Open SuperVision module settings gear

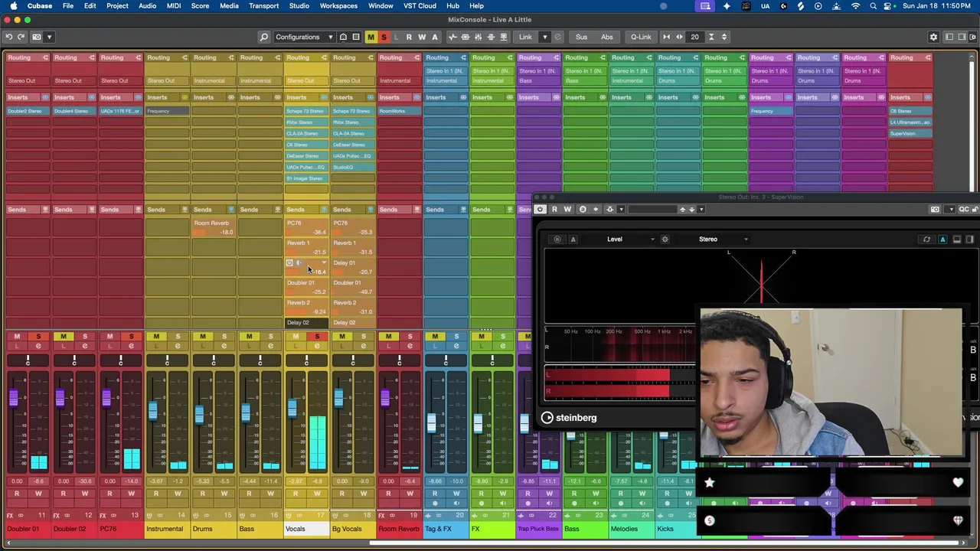[665, 240]
